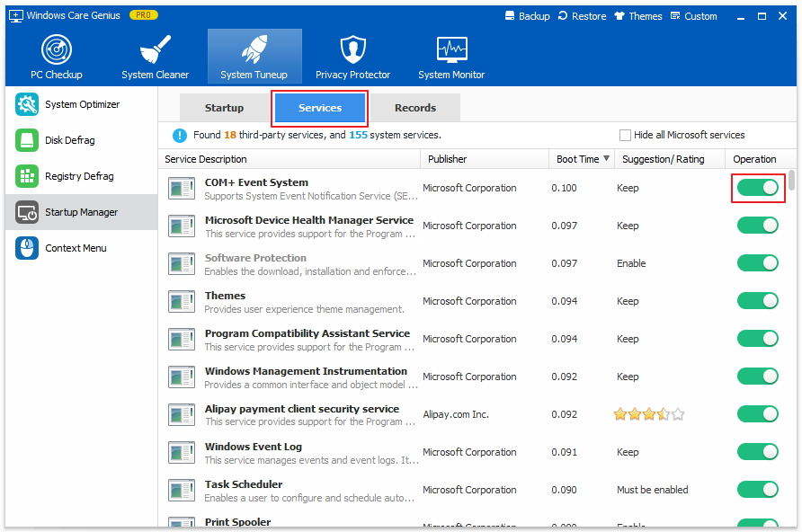The image size is (802, 532).
Task: Click the blue info icon beside Found
Action: [x=180, y=136]
